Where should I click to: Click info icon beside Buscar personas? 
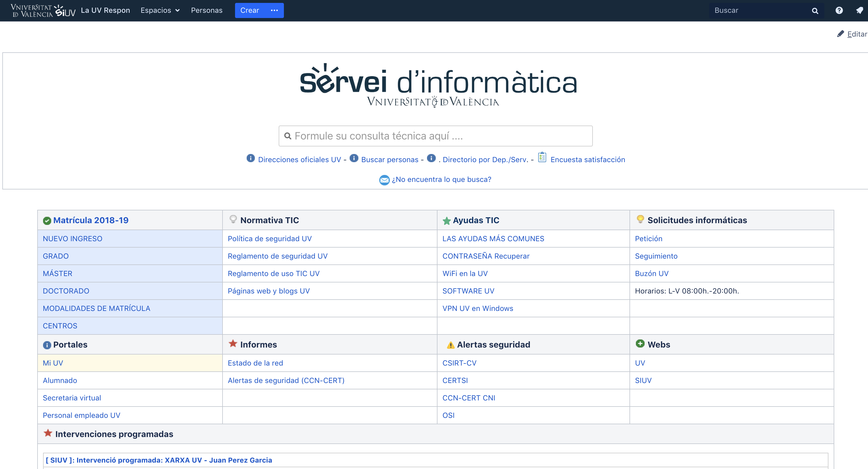click(353, 158)
